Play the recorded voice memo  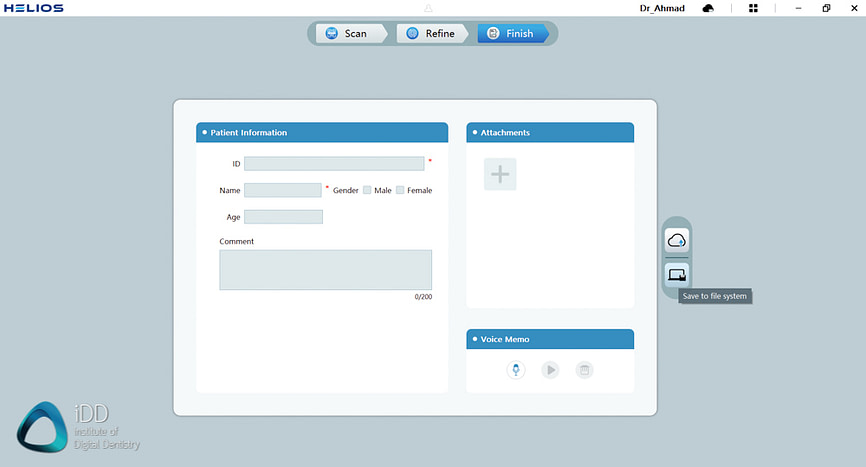click(x=550, y=370)
